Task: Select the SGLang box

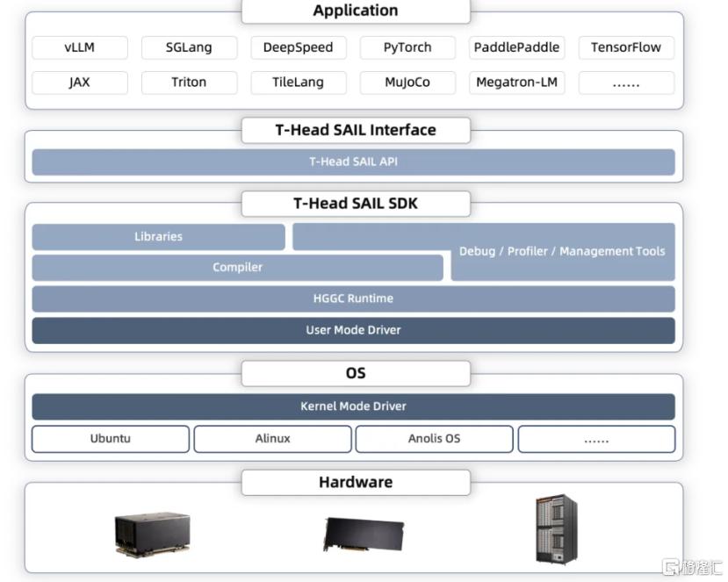Action: 189,47
